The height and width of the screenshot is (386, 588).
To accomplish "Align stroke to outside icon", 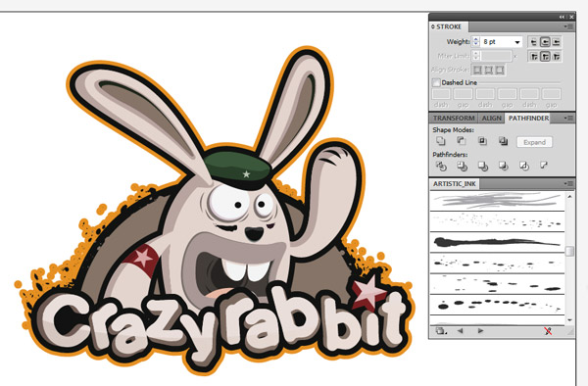I will [499, 70].
